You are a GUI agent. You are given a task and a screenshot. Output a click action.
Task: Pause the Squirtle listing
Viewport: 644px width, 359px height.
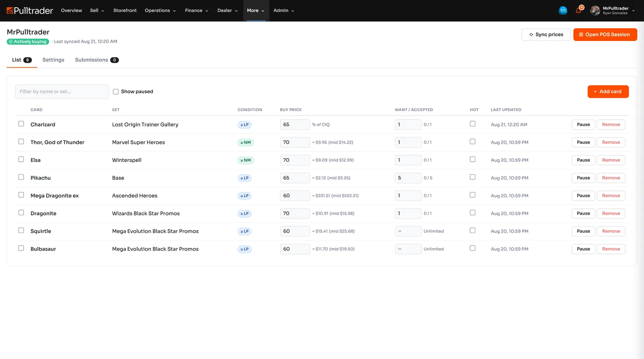583,231
